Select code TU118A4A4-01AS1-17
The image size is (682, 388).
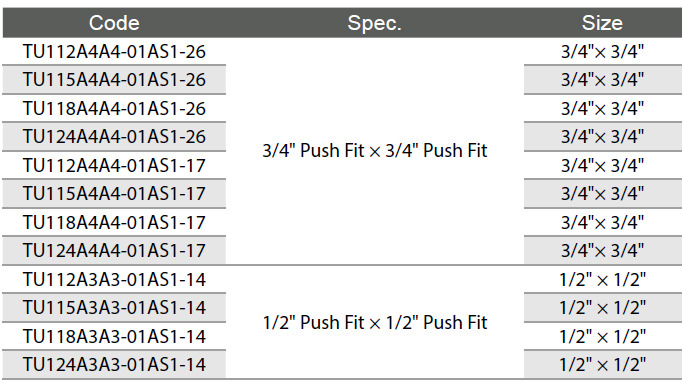114,223
